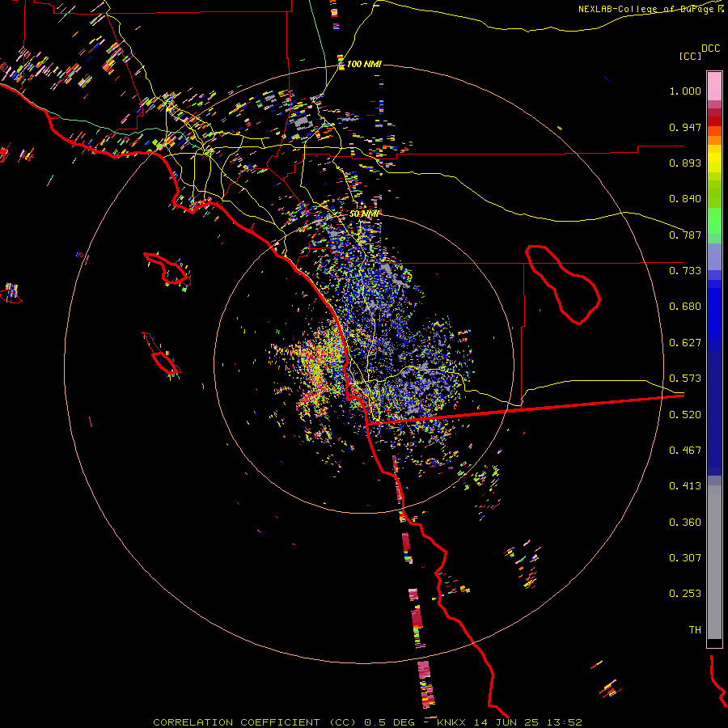The height and width of the screenshot is (728, 728).
Task: Click the 100 NMI range ring label
Action: coord(364,64)
